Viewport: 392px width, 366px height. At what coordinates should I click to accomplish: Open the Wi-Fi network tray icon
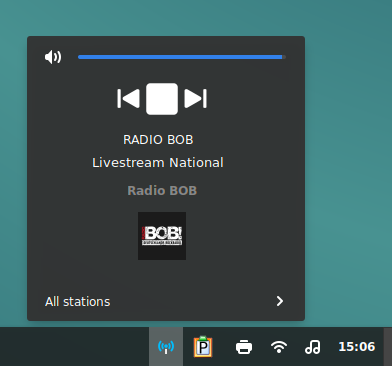[x=279, y=347]
